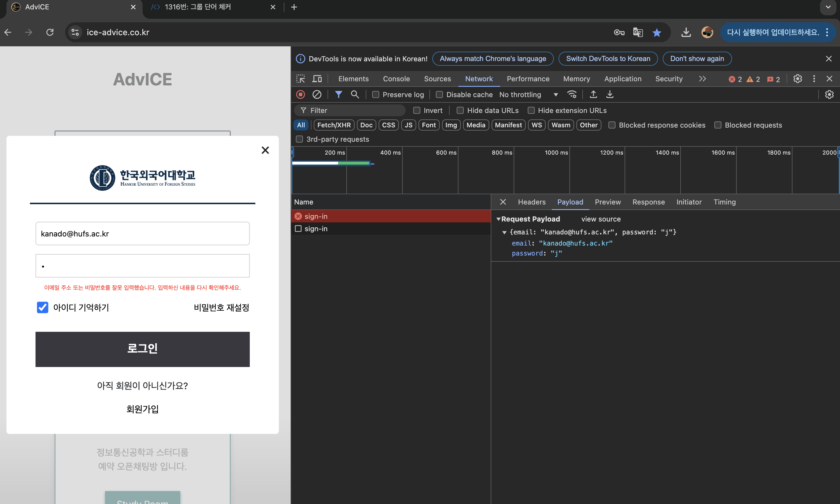Click the 비밀번호 재설정 link
The width and height of the screenshot is (840, 504).
click(x=222, y=307)
